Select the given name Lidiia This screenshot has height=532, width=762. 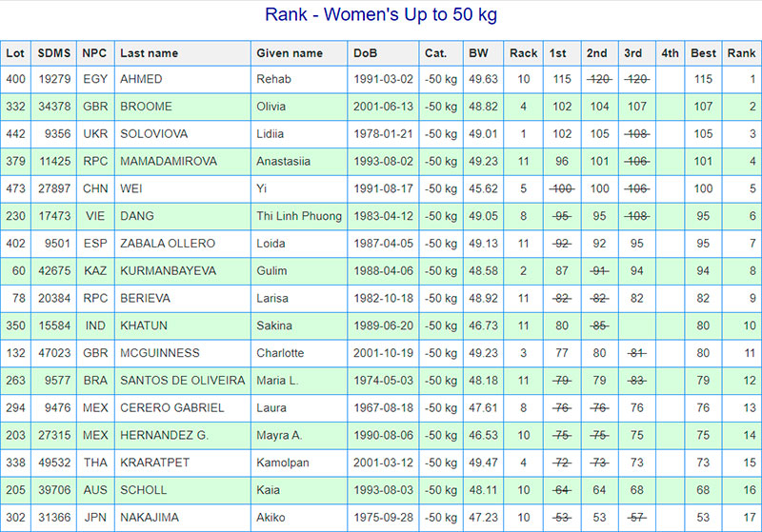(271, 134)
